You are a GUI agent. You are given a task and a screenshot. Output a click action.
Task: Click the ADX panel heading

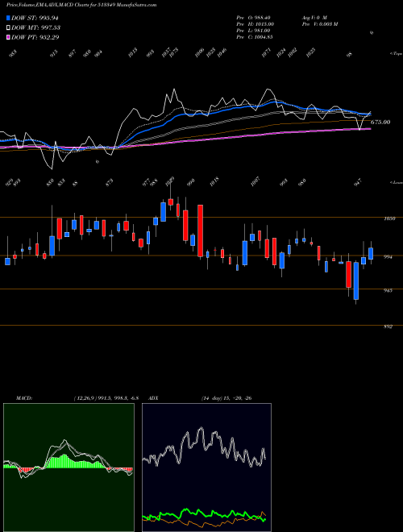pos(153,398)
